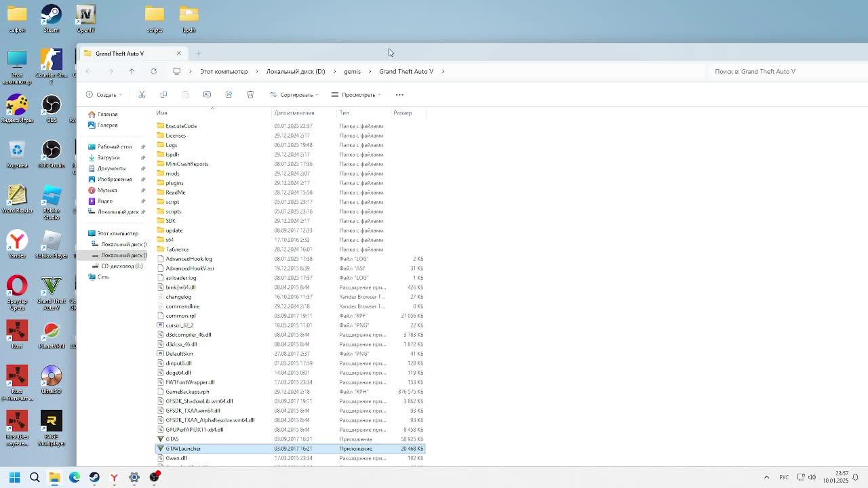Open OpenIV shortcut on desktop
This screenshot has width=868, height=488.
[x=85, y=18]
